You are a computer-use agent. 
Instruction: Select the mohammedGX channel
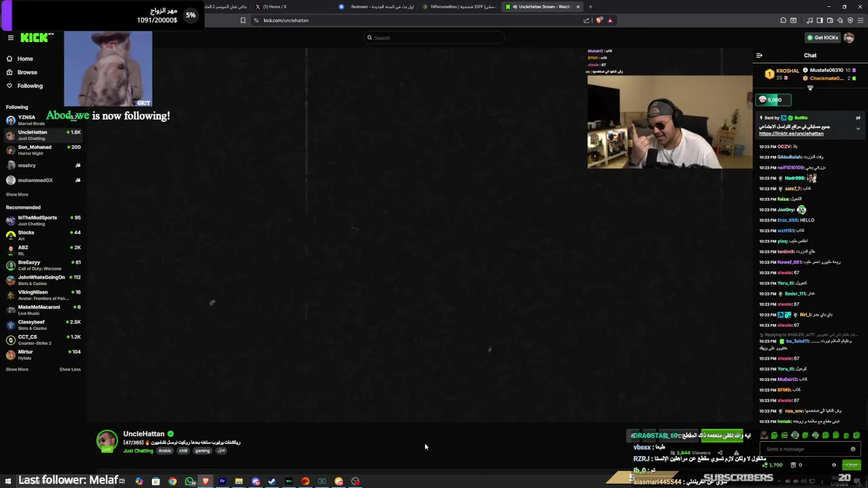coord(43,180)
